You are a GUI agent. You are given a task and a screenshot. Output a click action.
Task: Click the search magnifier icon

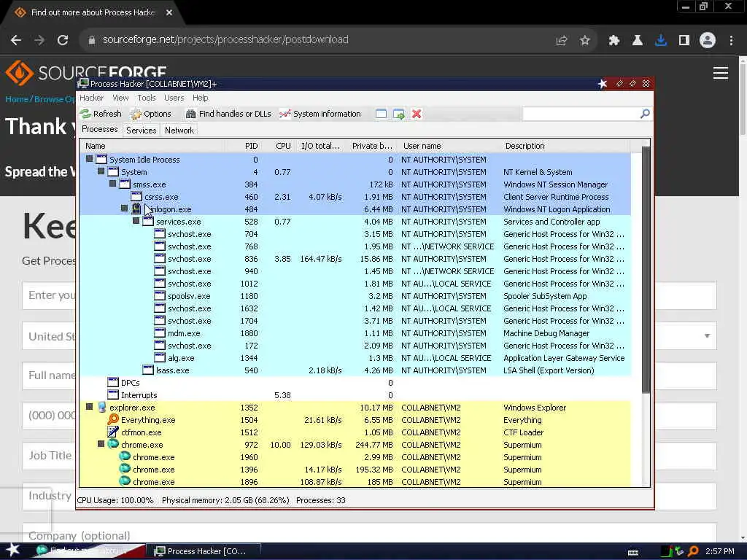[645, 114]
